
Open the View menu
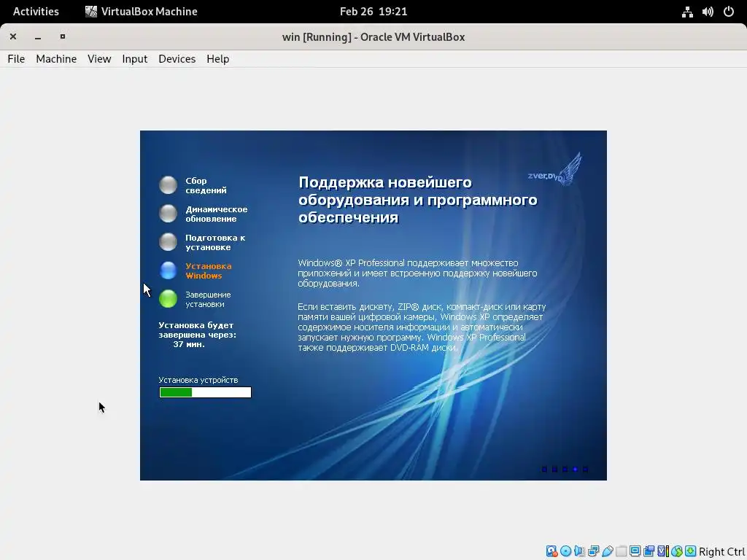99,58
